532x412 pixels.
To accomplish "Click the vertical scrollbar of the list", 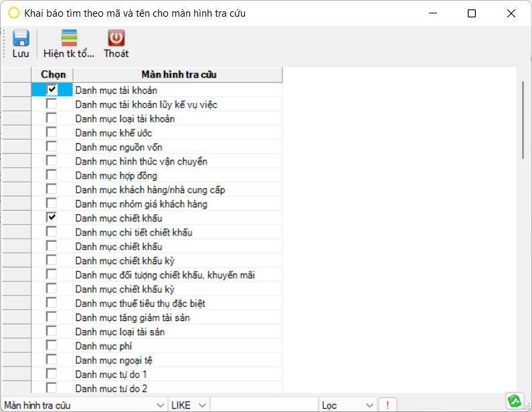I will [523, 120].
